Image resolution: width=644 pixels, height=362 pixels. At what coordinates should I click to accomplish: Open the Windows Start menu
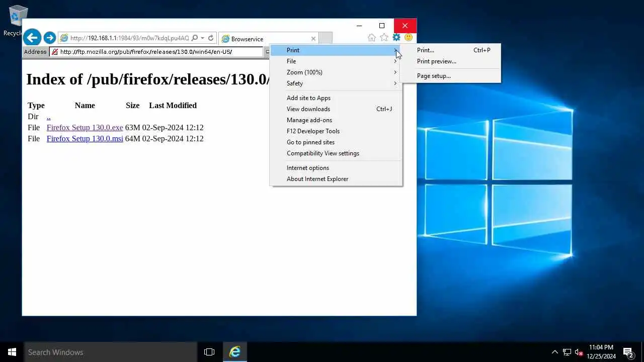12,352
